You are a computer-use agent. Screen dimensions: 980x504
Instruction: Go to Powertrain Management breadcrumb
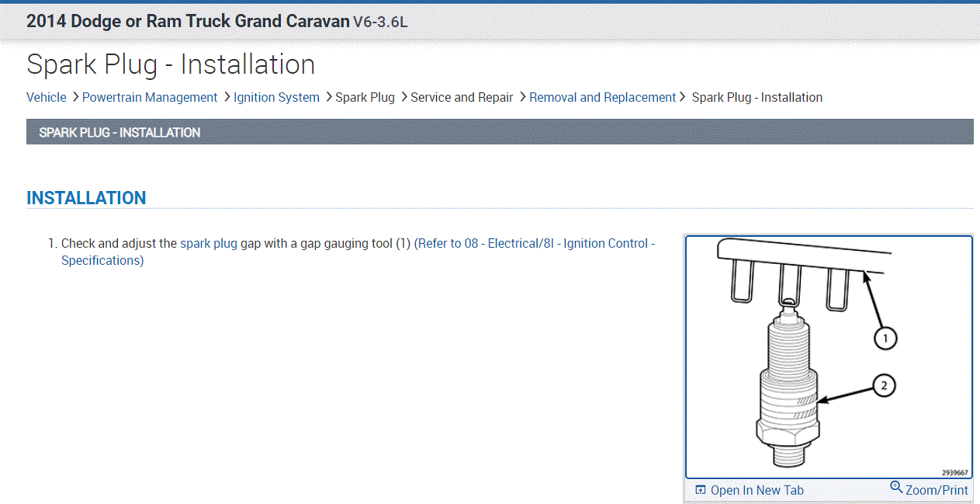(x=150, y=97)
